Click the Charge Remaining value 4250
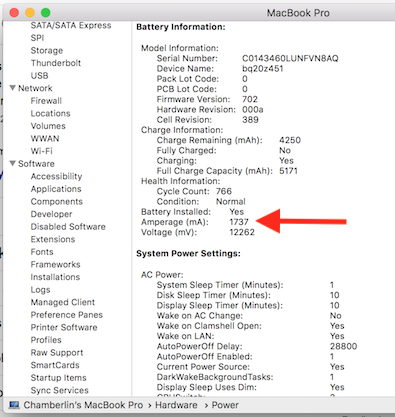The width and height of the screenshot is (395, 417). coord(290,140)
